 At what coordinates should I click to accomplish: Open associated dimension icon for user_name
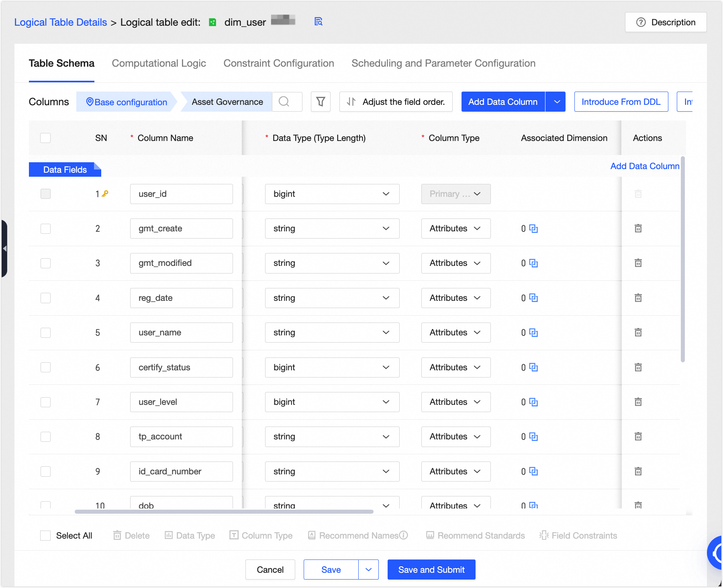pyautogui.click(x=533, y=333)
